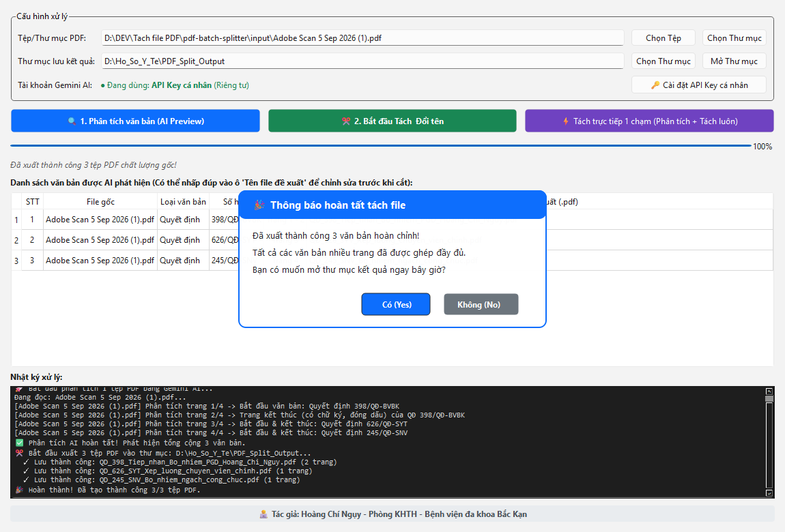The width and height of the screenshot is (785, 532).
Task: Click the log scrollbar up arrow
Action: click(x=769, y=391)
